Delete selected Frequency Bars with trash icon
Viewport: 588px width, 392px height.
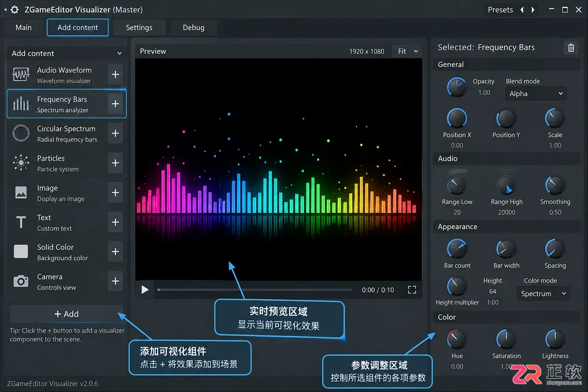(x=571, y=48)
